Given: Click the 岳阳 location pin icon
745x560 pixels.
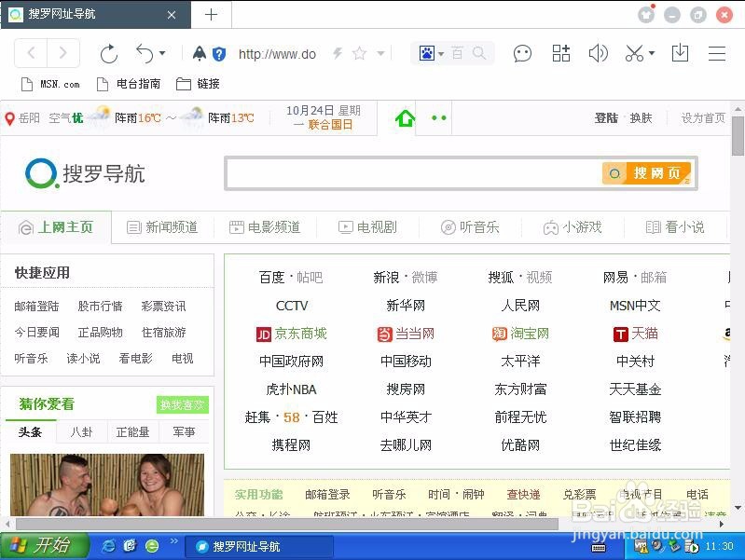Looking at the screenshot, I should 9,118.
